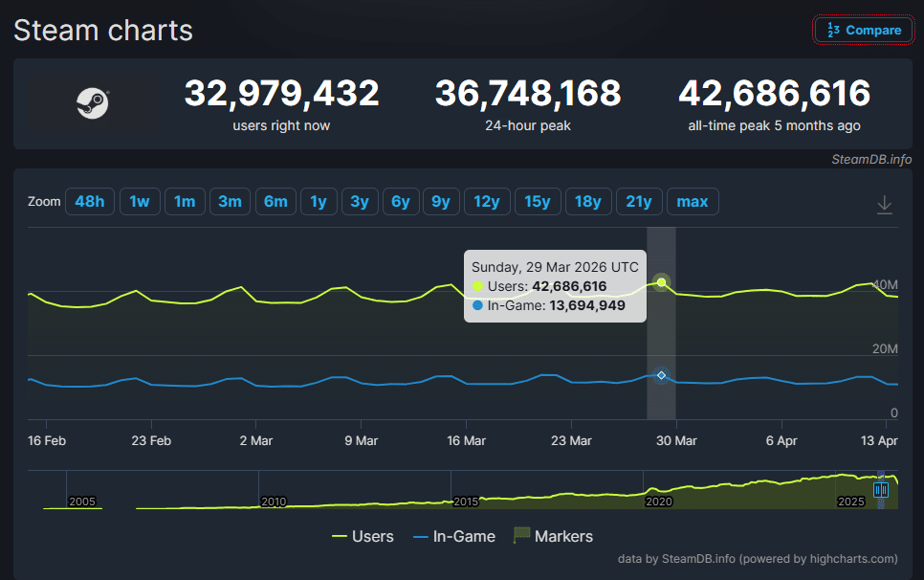Set zoom to 15y

click(x=538, y=202)
